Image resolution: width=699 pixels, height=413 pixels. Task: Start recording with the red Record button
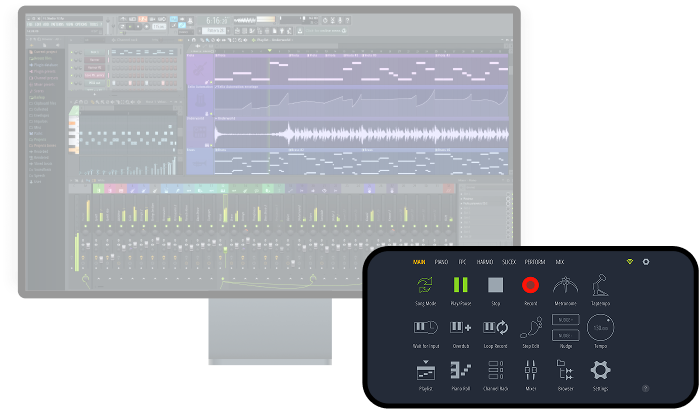tap(530, 285)
